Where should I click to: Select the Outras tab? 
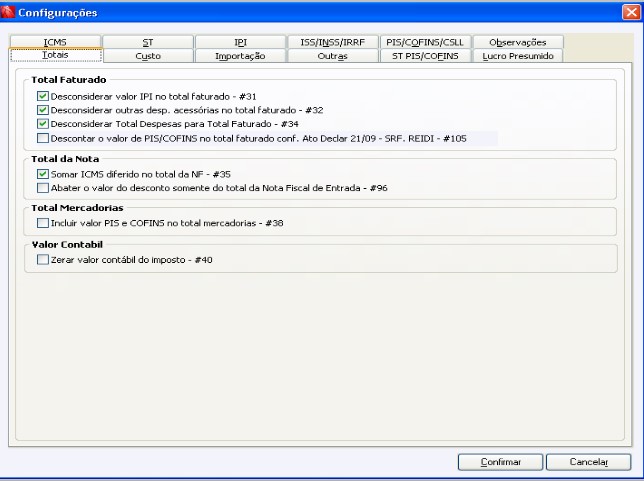[x=333, y=56]
